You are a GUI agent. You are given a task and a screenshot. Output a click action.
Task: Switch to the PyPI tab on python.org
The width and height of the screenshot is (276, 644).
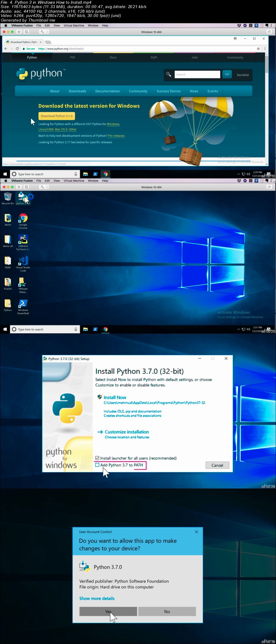click(x=154, y=57)
